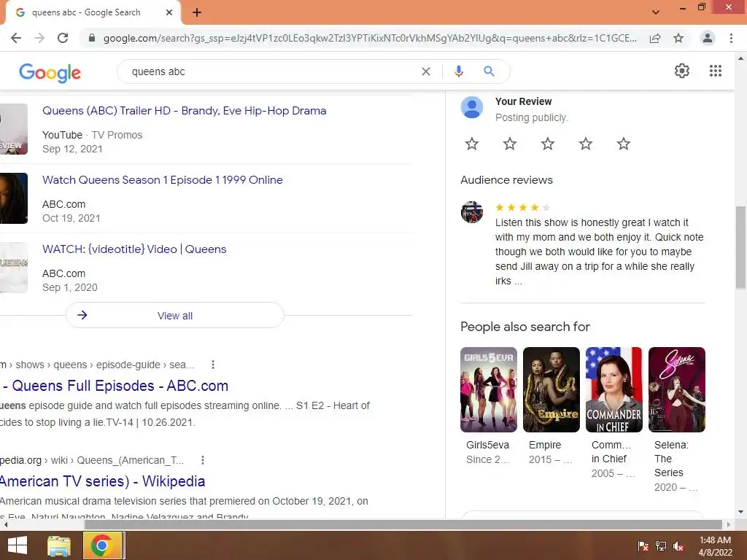Open 'Queens (ABC) Trailer HD' video link
747x560 pixels.
click(x=185, y=111)
